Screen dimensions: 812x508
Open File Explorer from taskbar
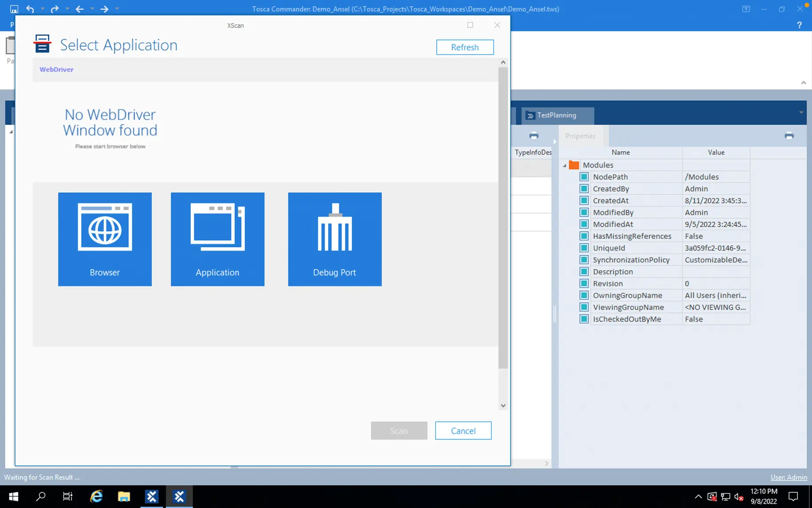[x=124, y=497]
